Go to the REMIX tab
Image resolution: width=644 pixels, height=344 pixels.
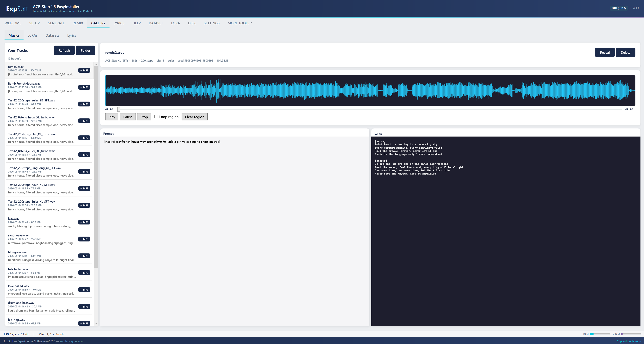click(x=78, y=23)
